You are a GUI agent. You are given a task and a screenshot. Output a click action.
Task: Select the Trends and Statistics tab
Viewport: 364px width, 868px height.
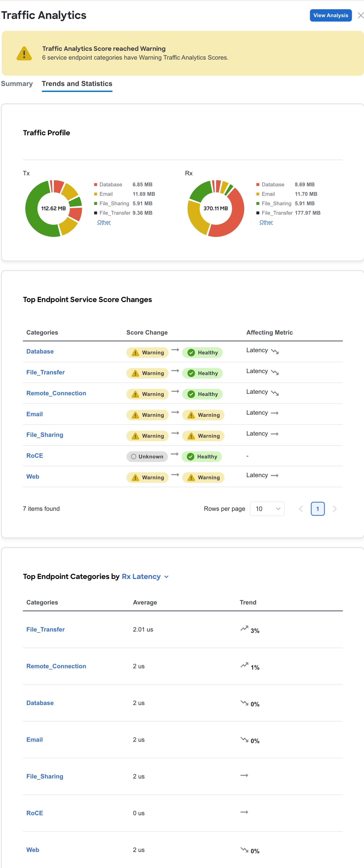coord(77,84)
